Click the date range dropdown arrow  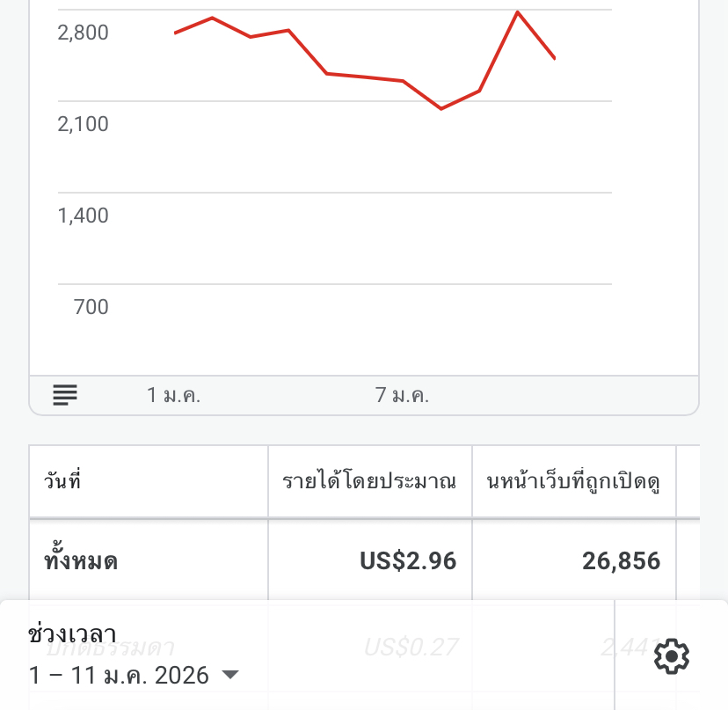tap(229, 675)
